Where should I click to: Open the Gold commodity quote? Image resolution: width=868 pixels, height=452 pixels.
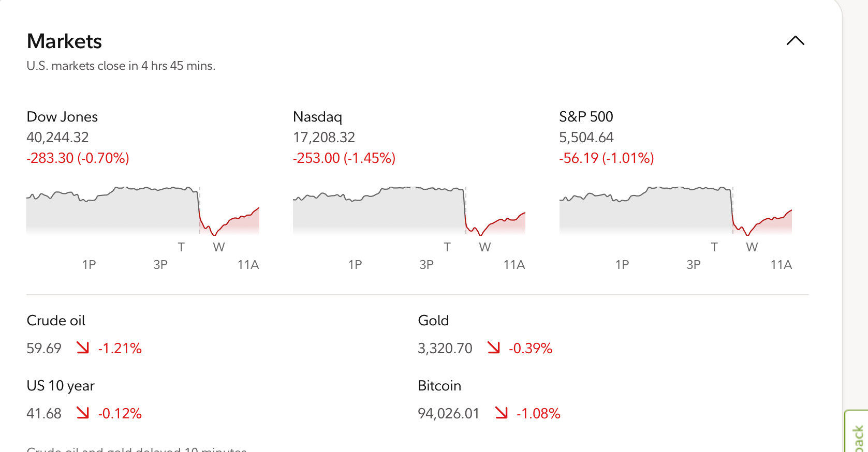click(x=433, y=321)
